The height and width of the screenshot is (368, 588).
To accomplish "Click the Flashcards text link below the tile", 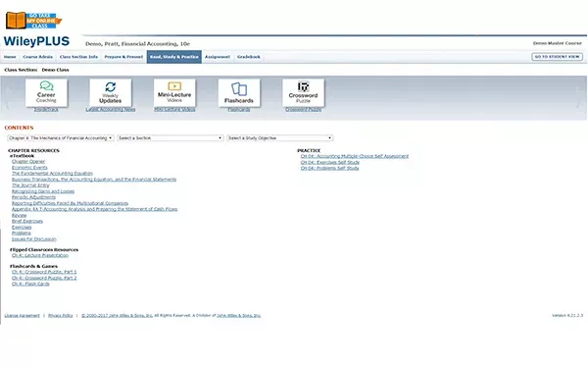I will pos(239,110).
